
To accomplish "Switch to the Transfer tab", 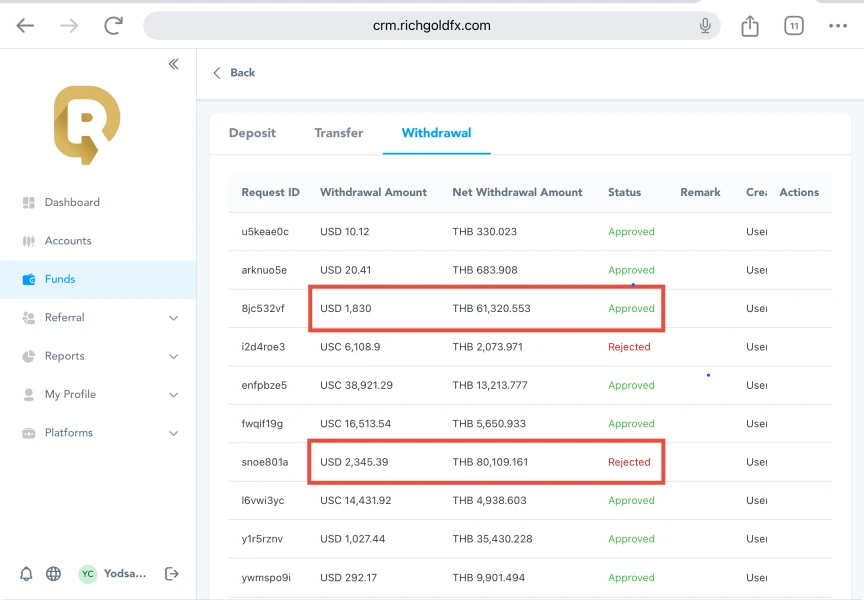I will pos(339,133).
